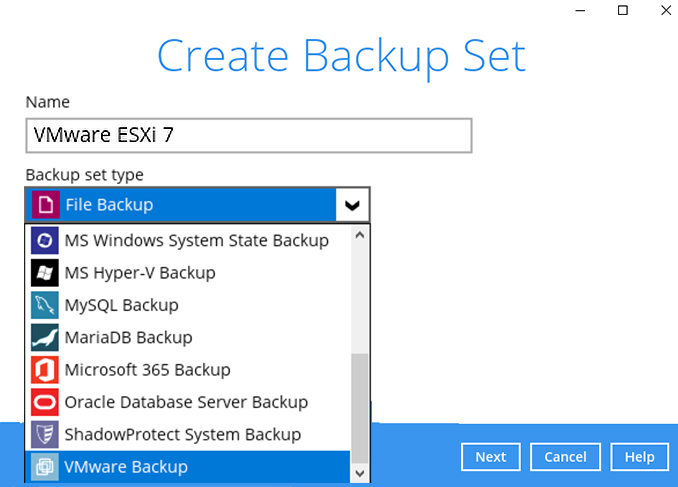Select the highlighted VMware Backup entry
Image resolution: width=678 pixels, height=487 pixels.
click(188, 467)
